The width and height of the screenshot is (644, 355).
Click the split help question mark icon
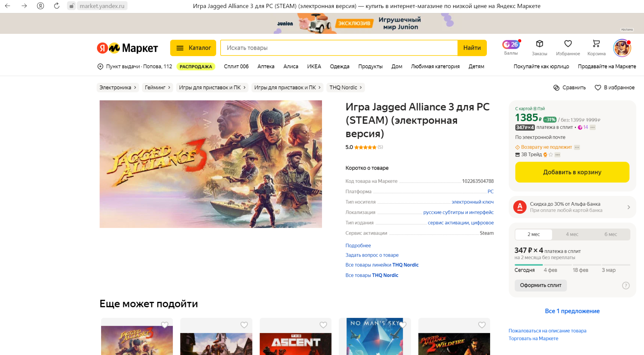click(x=626, y=285)
